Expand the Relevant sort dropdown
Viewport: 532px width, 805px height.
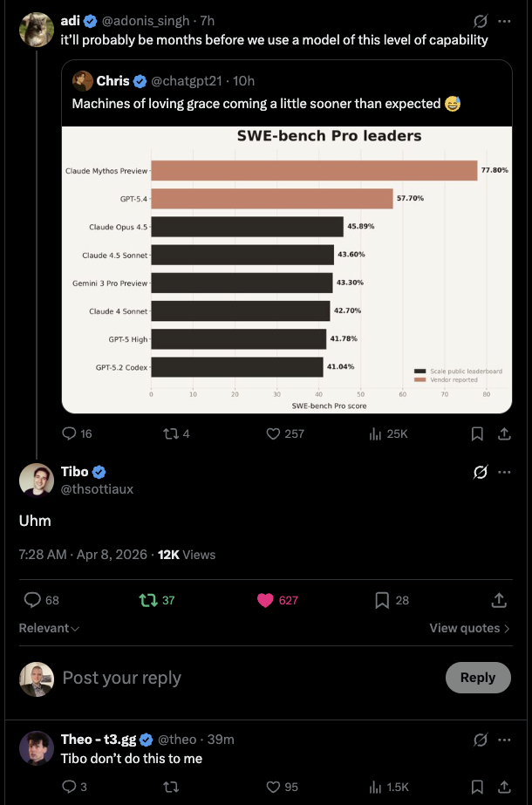[x=49, y=628]
